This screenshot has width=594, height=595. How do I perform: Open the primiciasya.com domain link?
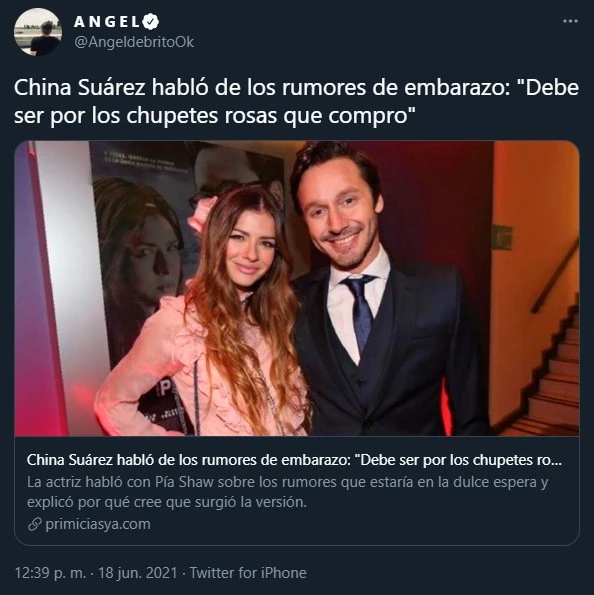click(98, 524)
